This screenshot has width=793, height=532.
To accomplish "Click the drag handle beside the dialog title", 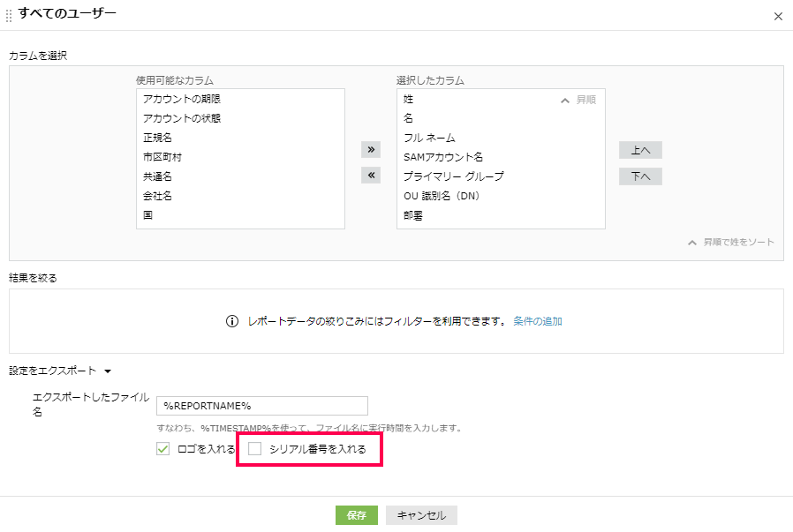I will tap(9, 15).
